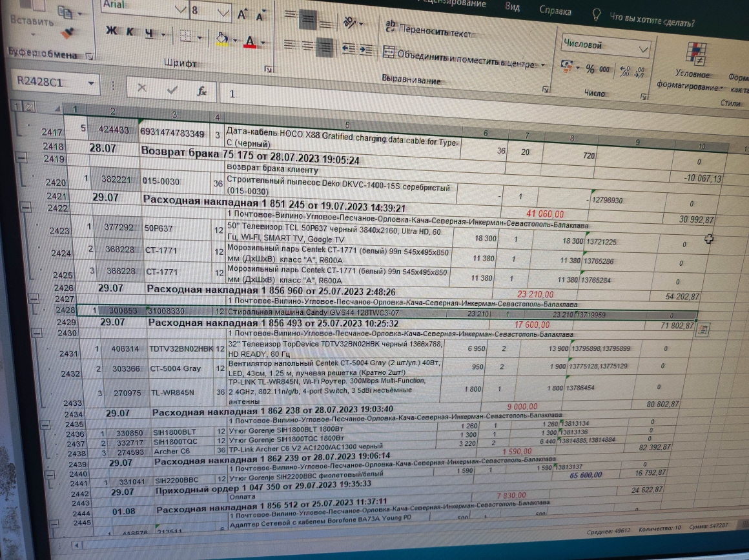Show outline level 1 only
This screenshot has width=749, height=560.
17,106
